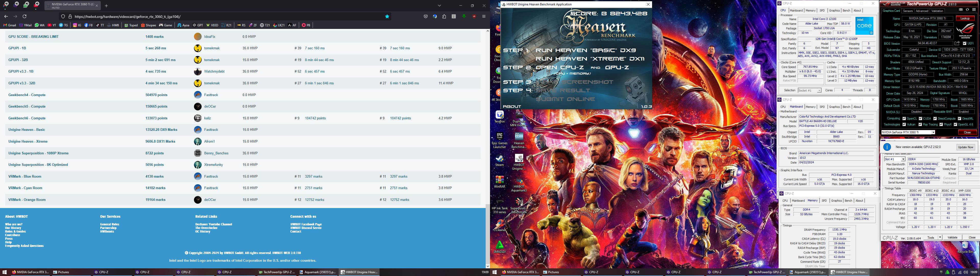This screenshot has width=980, height=276.
Task: Click the Firefox list all tabs chevron
Action: pos(439,5)
